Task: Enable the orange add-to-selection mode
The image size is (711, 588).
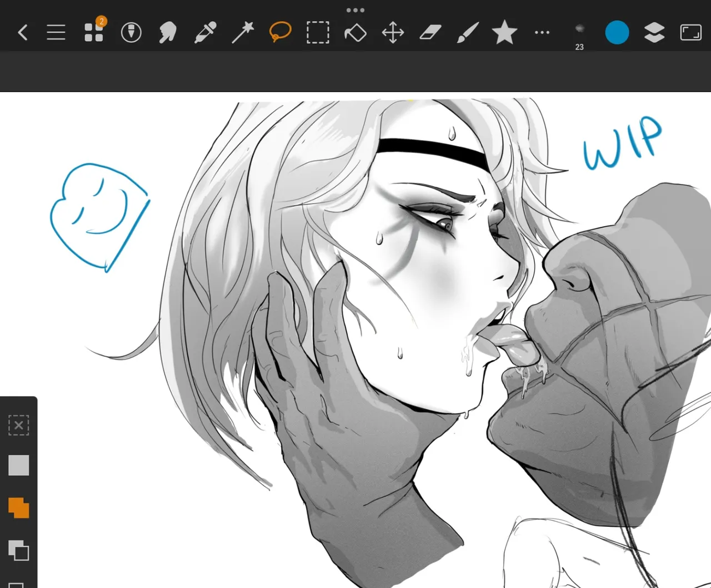Action: click(18, 507)
